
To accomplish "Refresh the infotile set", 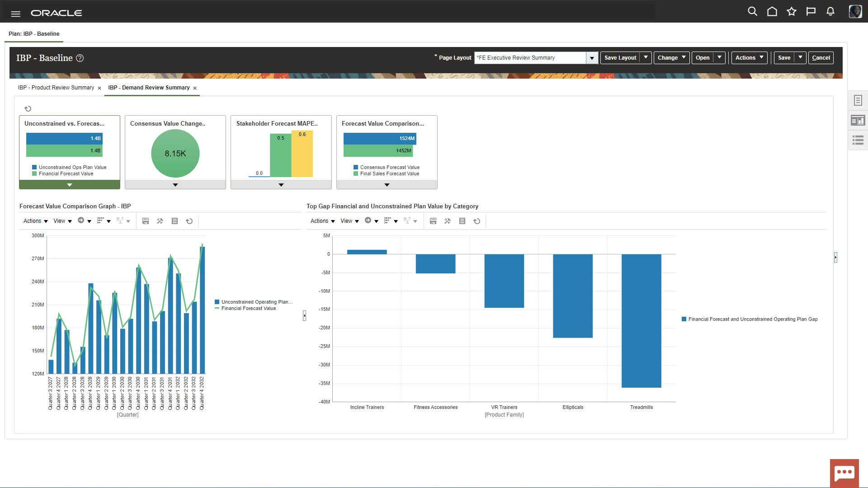I will [28, 108].
